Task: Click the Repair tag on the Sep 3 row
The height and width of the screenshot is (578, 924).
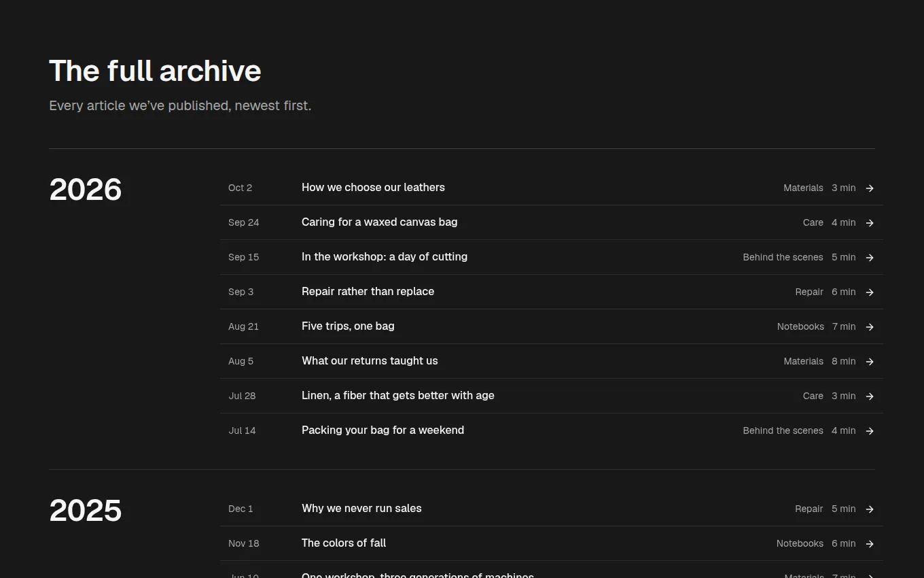Action: click(x=809, y=292)
